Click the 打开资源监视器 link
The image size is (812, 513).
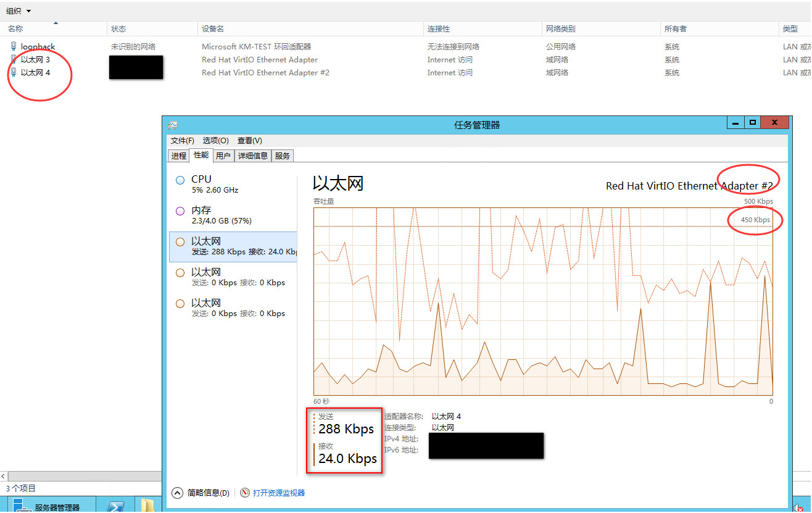click(x=279, y=493)
